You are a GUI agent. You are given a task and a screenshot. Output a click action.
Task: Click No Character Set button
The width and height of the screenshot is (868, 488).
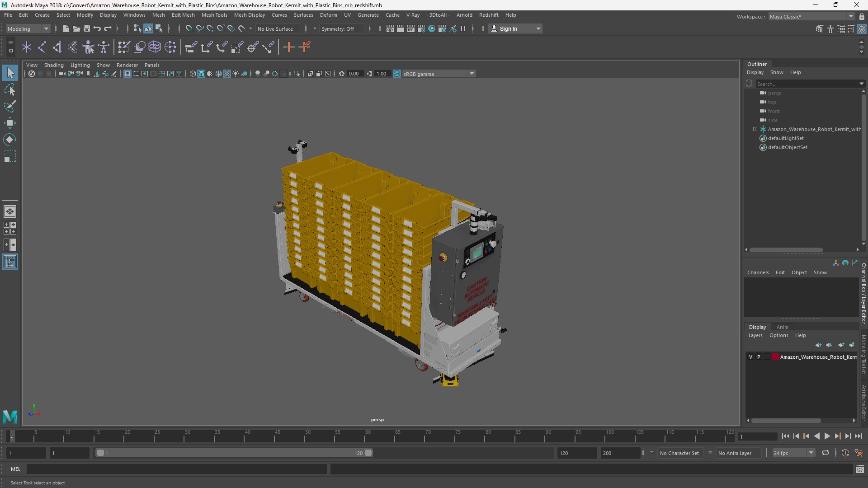point(679,453)
